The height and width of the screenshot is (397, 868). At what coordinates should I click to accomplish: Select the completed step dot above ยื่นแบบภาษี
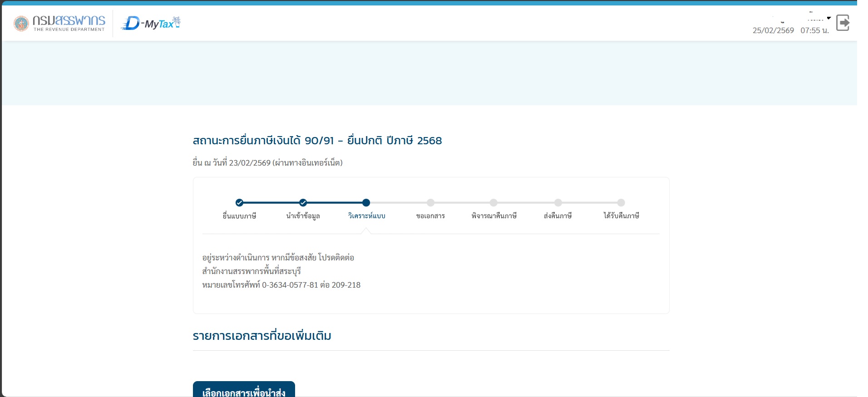239,203
